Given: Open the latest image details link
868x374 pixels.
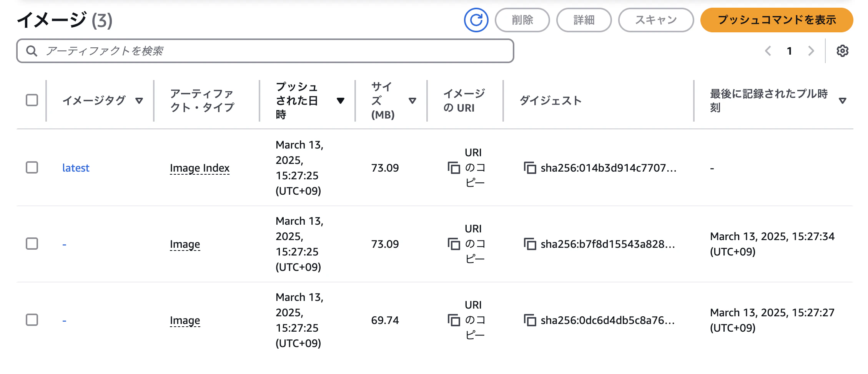Looking at the screenshot, I should [76, 168].
